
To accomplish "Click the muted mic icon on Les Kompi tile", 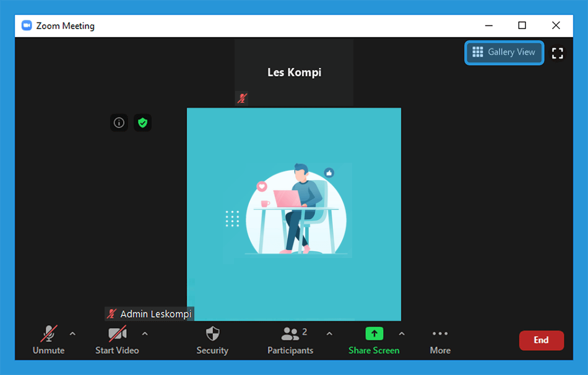I will 242,98.
